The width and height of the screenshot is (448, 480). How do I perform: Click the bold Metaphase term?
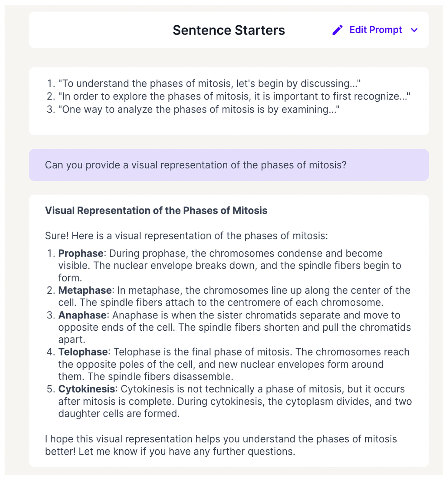pos(85,290)
